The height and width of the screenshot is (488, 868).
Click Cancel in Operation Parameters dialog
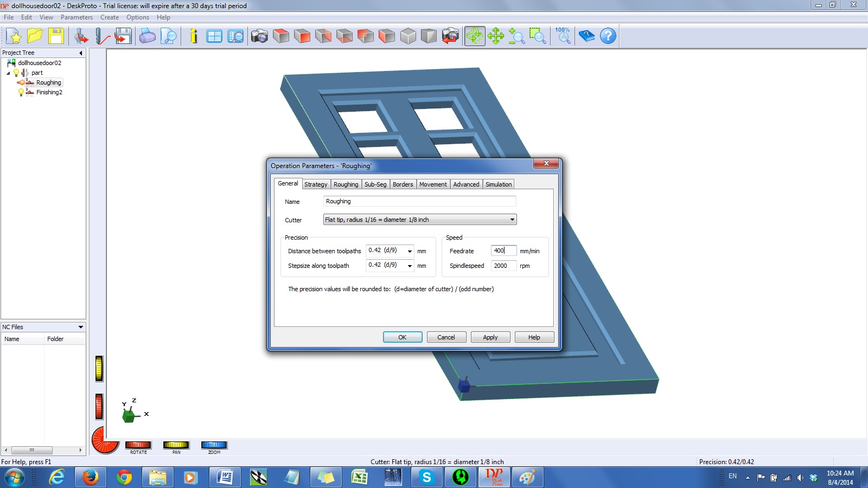coord(446,337)
